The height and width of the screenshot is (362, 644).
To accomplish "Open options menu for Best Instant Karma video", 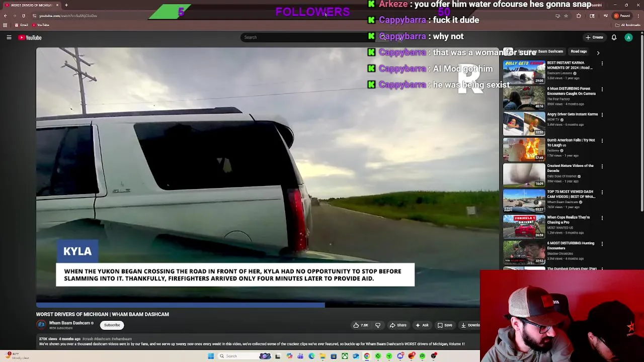I will coord(602,63).
